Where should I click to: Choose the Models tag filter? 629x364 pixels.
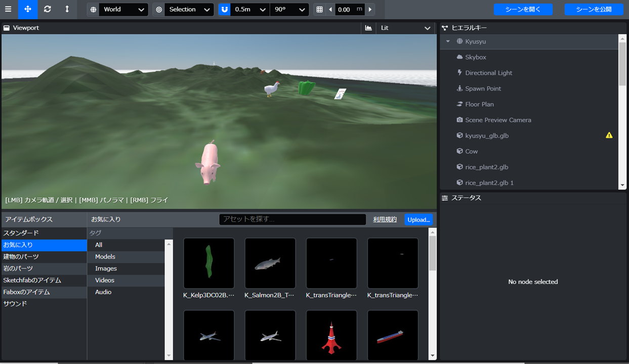[x=105, y=257]
